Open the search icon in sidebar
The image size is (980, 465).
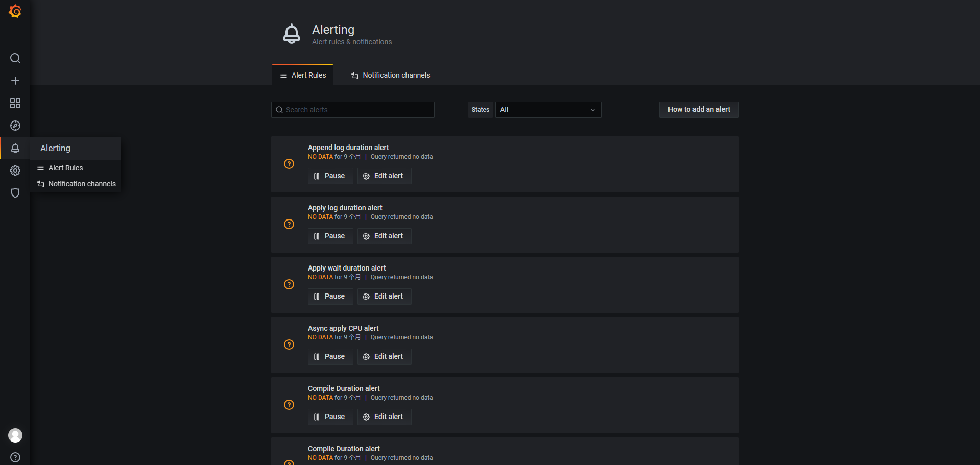(x=15, y=58)
